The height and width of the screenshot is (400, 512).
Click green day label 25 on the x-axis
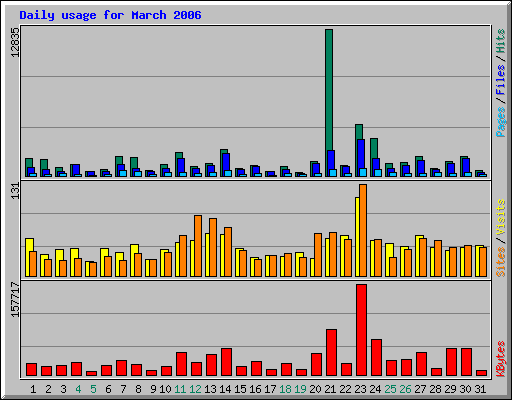pyautogui.click(x=390, y=389)
